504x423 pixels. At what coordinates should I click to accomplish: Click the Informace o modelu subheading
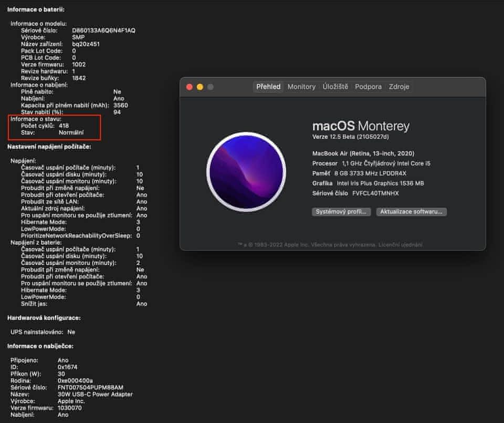coord(38,24)
